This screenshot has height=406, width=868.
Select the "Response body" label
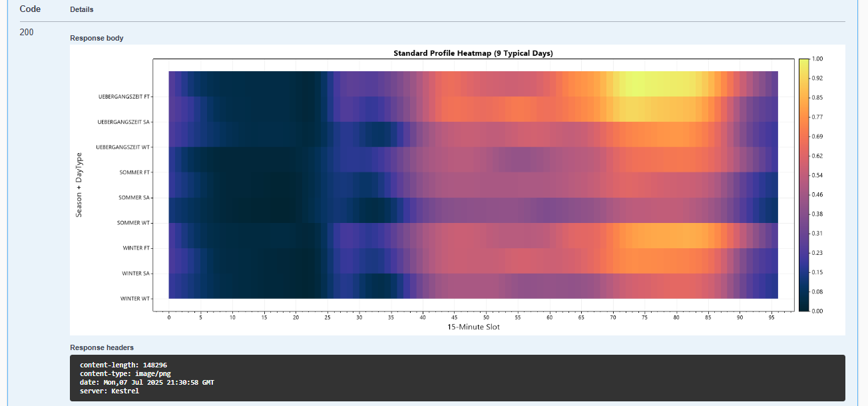[x=97, y=38]
